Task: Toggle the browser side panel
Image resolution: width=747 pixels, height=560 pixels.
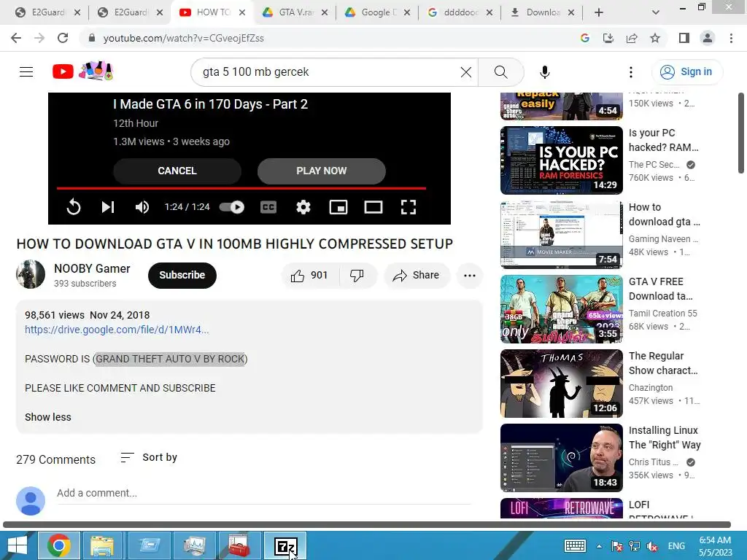Action: tap(684, 38)
